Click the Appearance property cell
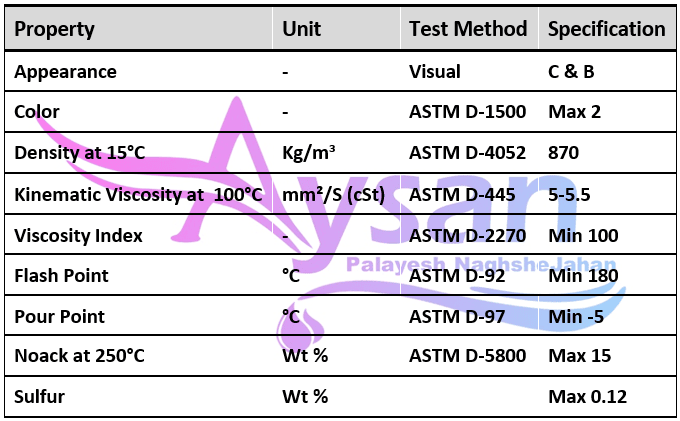Screen dimensions: 680x421 [x=65, y=72]
